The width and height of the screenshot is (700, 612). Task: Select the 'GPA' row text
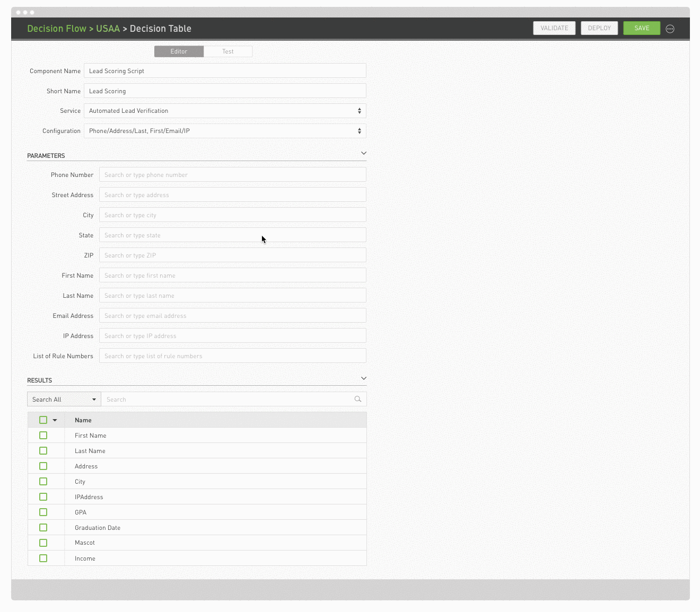[81, 512]
